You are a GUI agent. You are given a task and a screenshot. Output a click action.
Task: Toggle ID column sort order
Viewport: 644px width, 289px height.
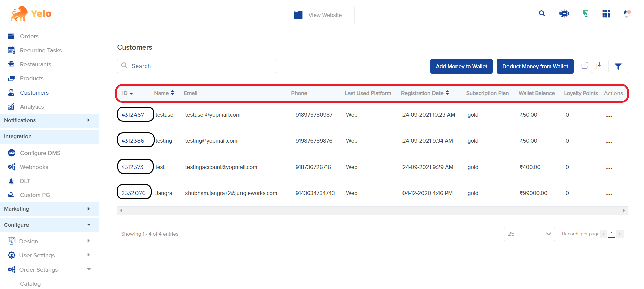click(x=127, y=93)
